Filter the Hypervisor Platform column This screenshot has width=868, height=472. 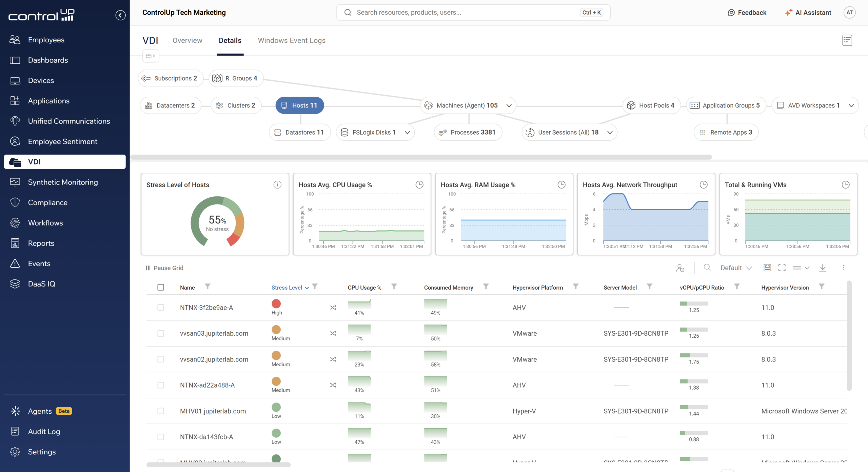point(576,287)
